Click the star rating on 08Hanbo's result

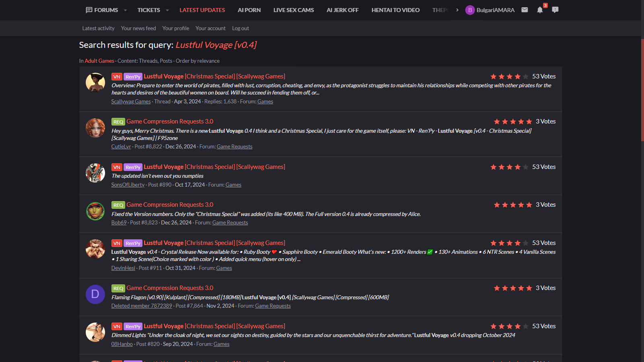tap(509, 326)
